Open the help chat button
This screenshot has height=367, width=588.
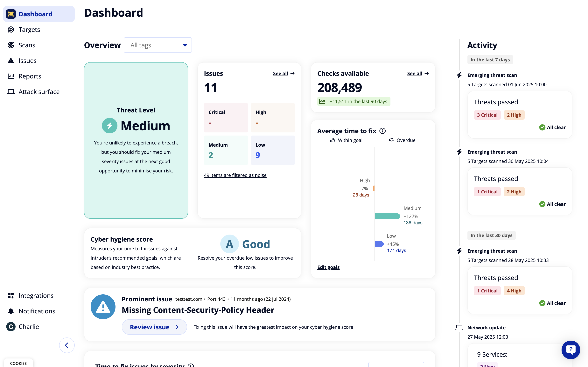(x=570, y=350)
